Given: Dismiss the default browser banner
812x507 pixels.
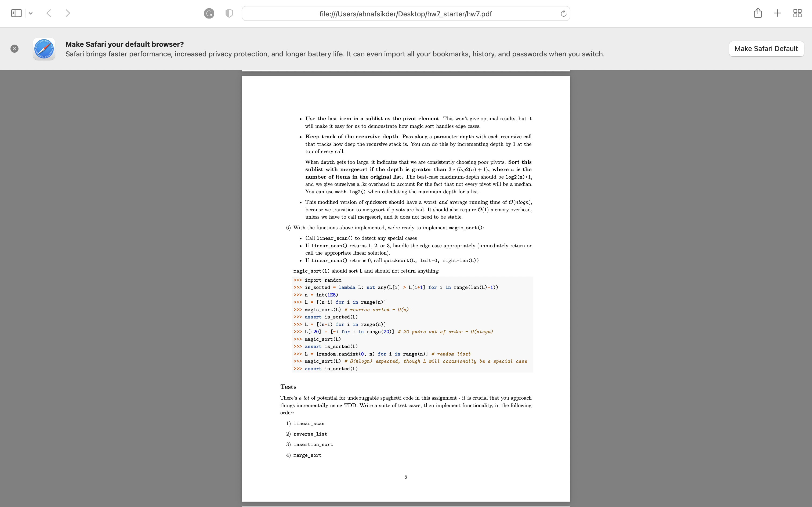Looking at the screenshot, I should pyautogui.click(x=15, y=49).
